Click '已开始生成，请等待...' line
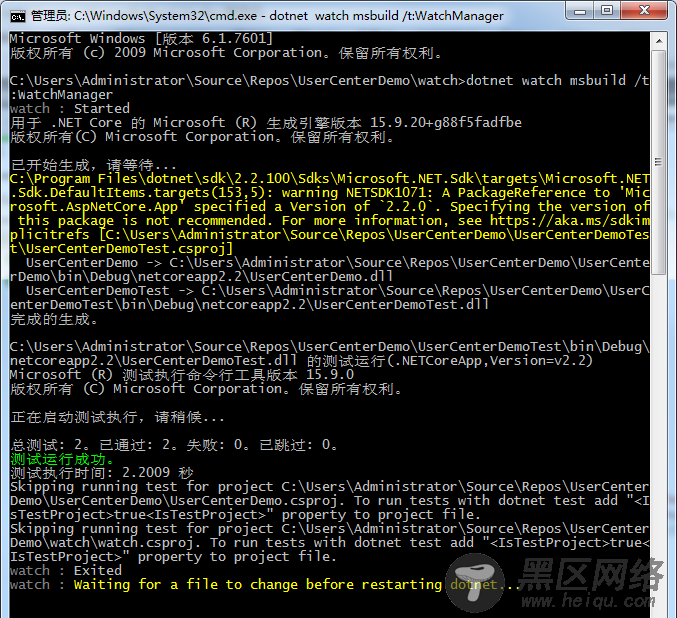Viewport: 677px width, 618px height. point(93,165)
